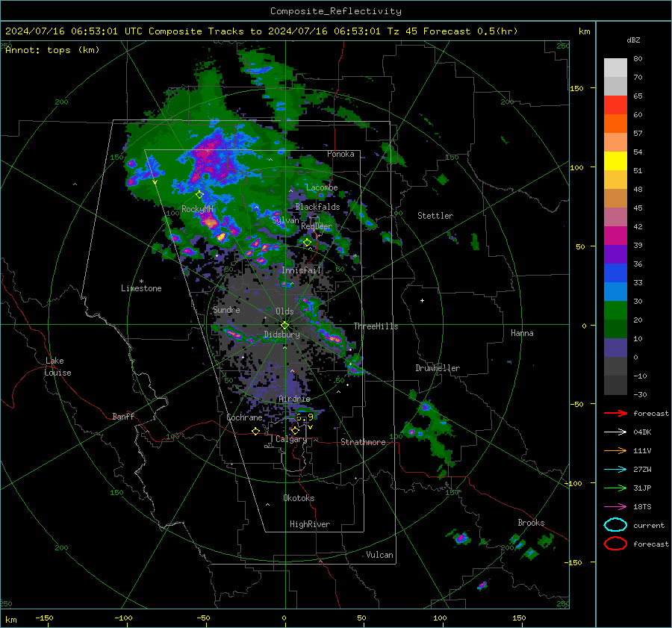672x628 pixels.
Task: Click the white 04DK arrow in legend
Action: point(615,432)
